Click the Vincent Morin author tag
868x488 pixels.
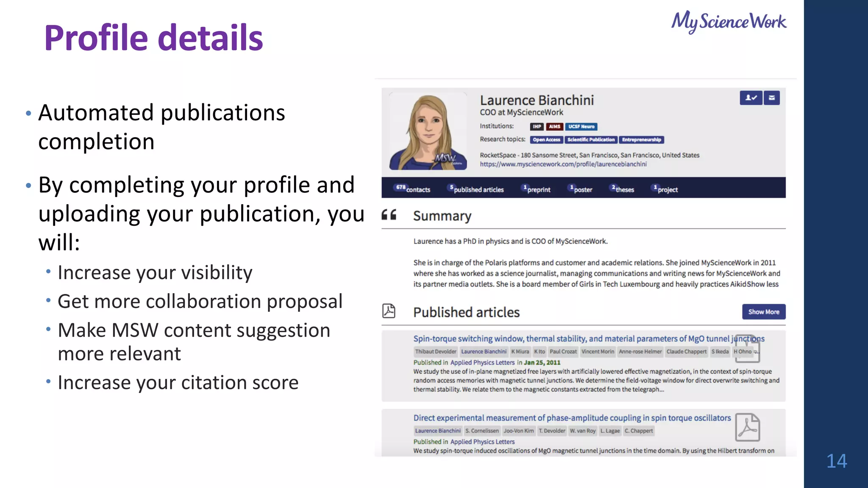(598, 352)
